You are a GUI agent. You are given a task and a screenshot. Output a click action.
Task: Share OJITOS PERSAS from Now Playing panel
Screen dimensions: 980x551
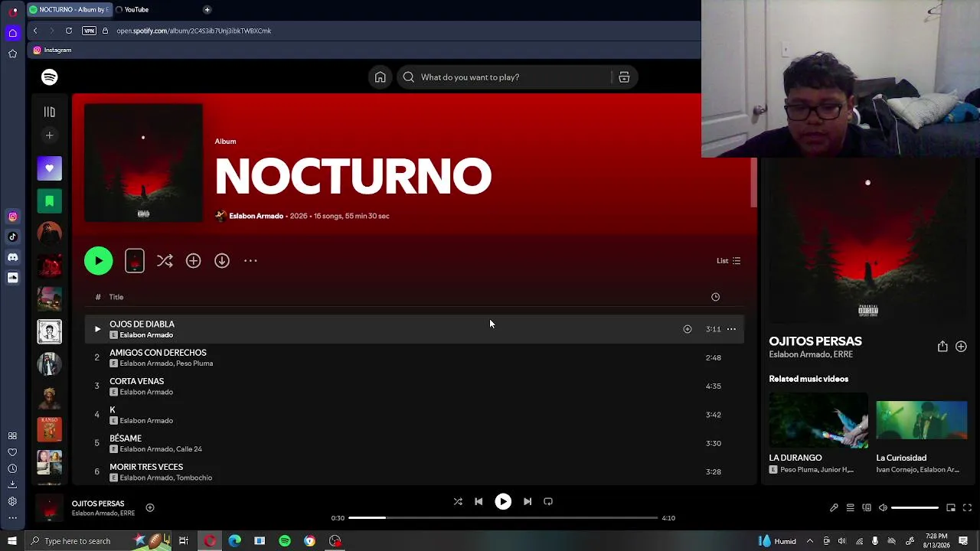(942, 347)
